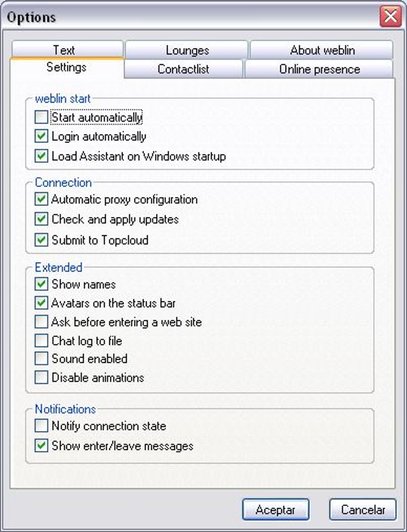
Task: Check the Chat log to file box
Action: coord(41,341)
